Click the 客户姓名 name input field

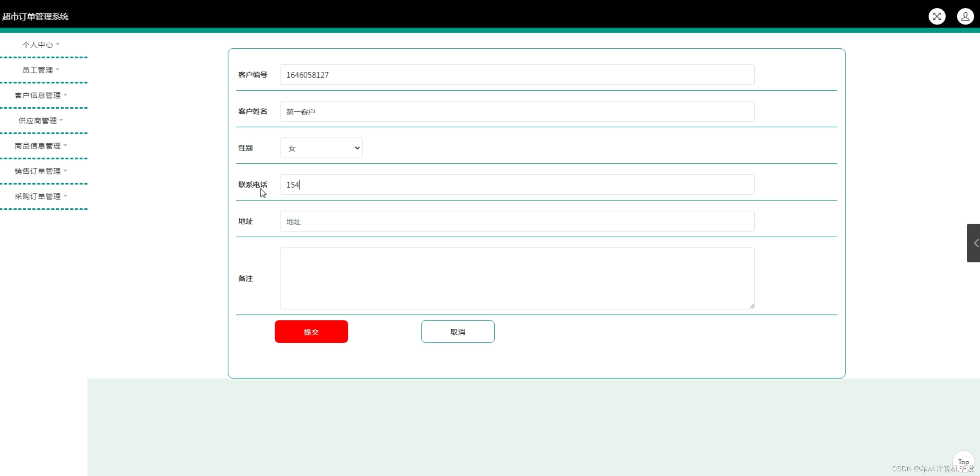517,111
